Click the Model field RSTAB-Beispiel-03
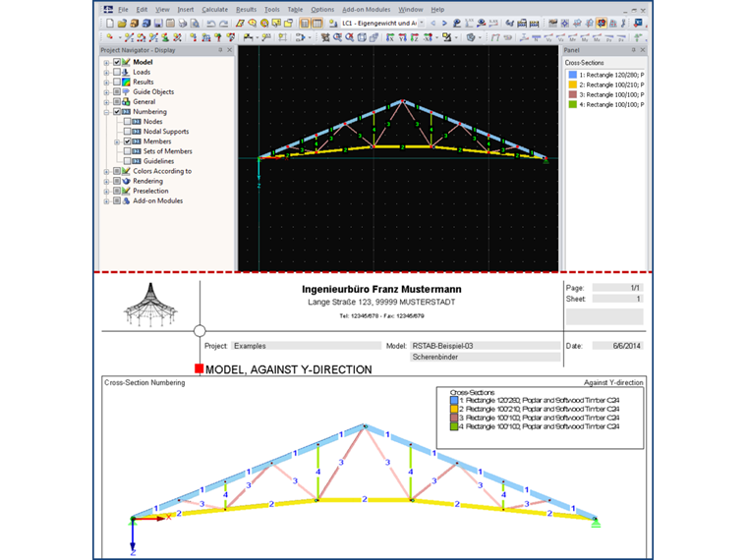 tap(485, 346)
